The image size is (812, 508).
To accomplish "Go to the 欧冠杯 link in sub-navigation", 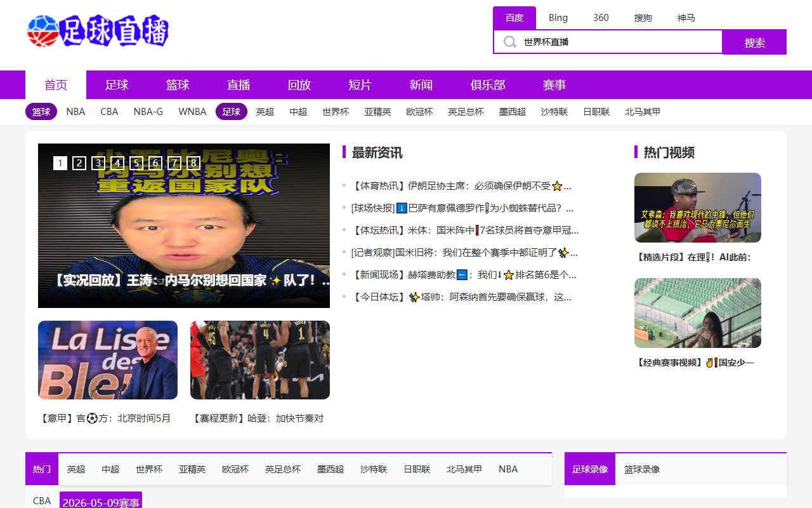I will click(420, 112).
